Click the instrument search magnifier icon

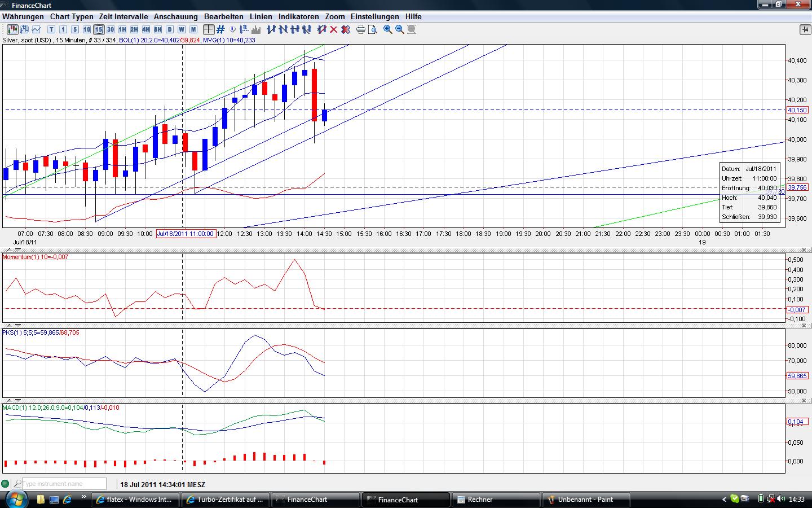pyautogui.click(x=17, y=484)
